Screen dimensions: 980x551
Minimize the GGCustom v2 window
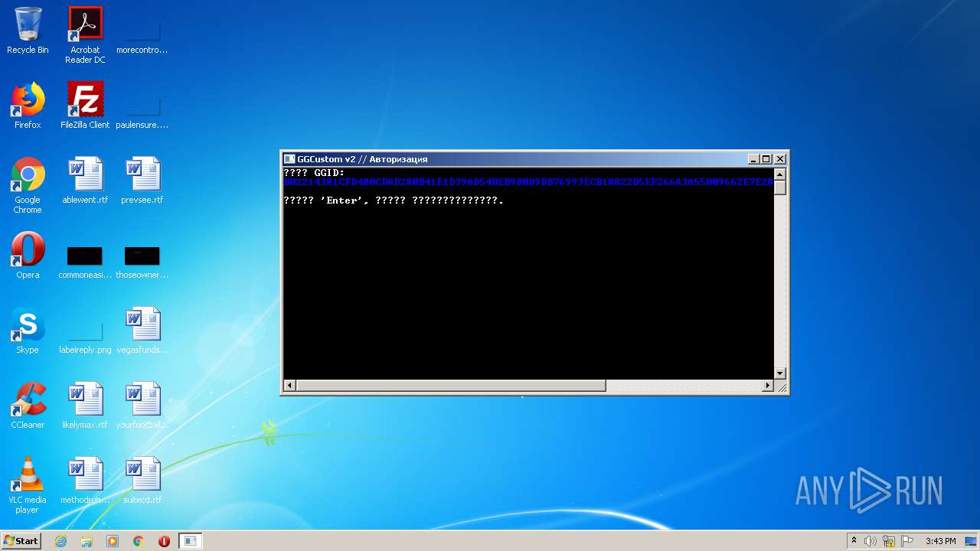(753, 159)
